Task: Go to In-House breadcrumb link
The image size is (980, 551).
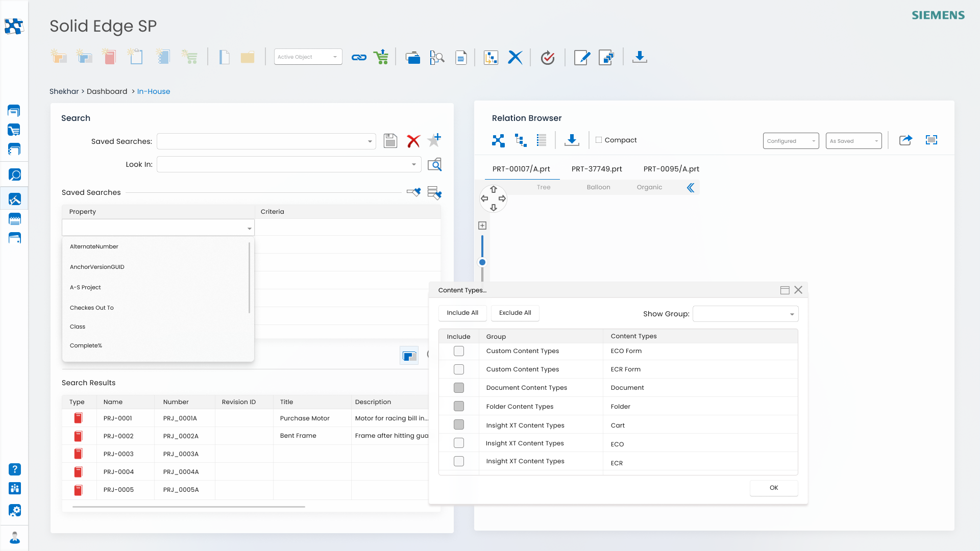Action: pos(154,91)
